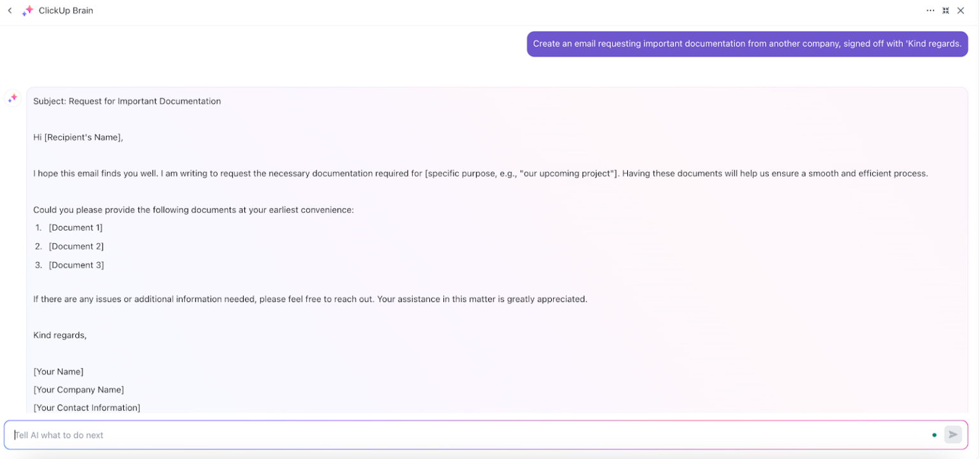Click the 'Kind regards,' sign-off line
Screen dimensions: 980x459
(59, 335)
